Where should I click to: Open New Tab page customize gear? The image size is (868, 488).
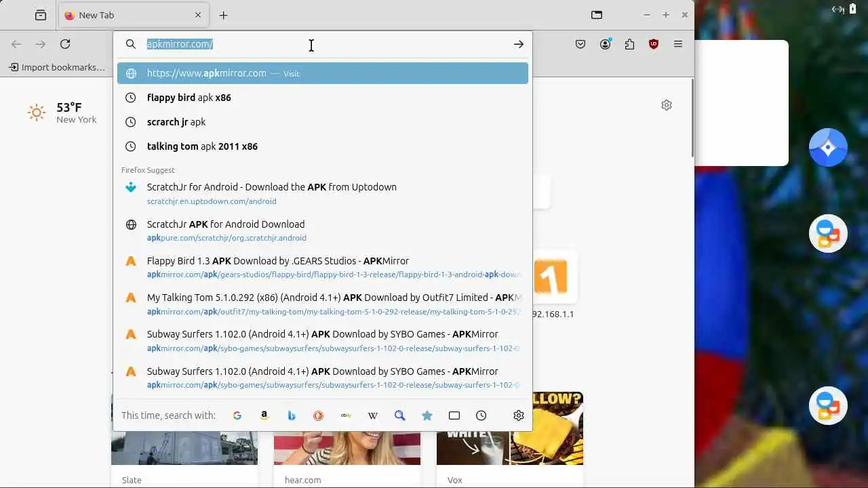pyautogui.click(x=667, y=105)
